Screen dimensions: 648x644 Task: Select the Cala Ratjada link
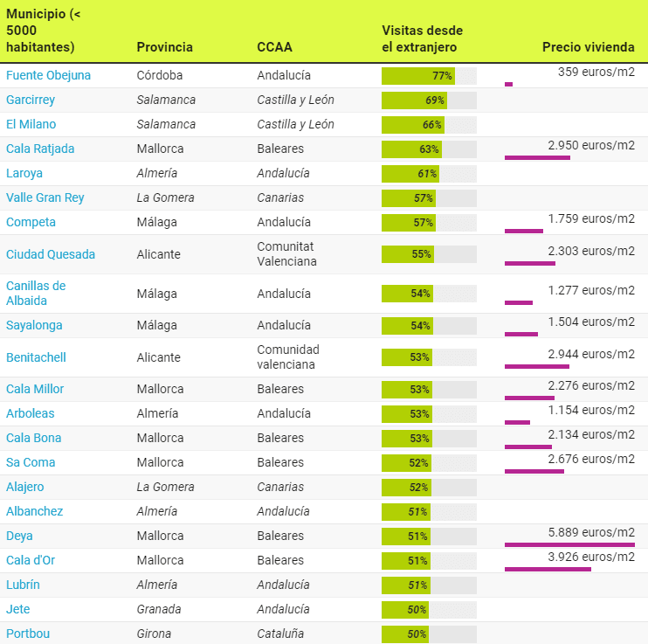[40, 149]
